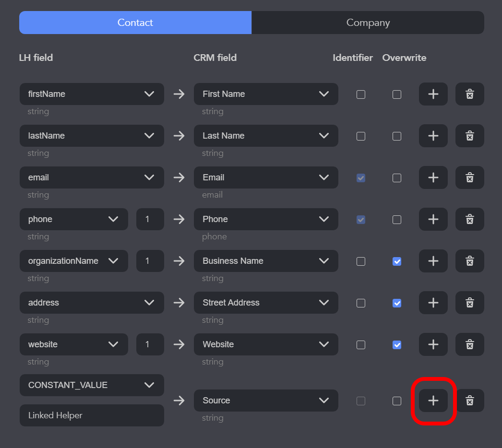Uncheck Overwrite for Business Name
Viewport: 502px width, 448px height.
pos(397,261)
